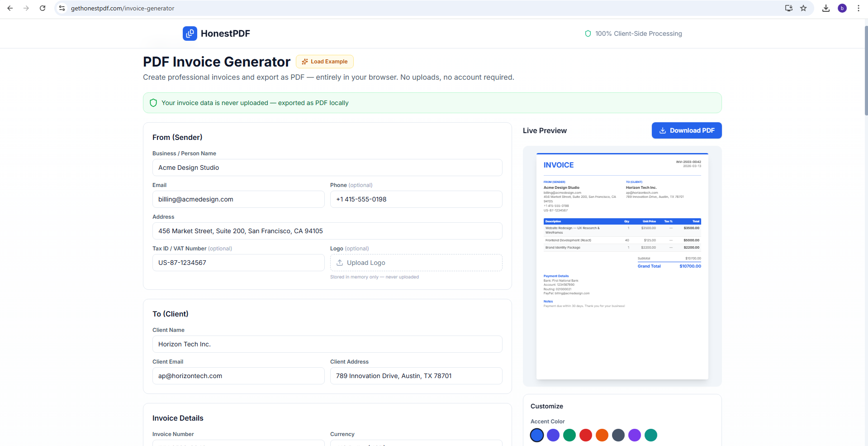
Task: Open site information icon in address bar
Action: click(62, 8)
